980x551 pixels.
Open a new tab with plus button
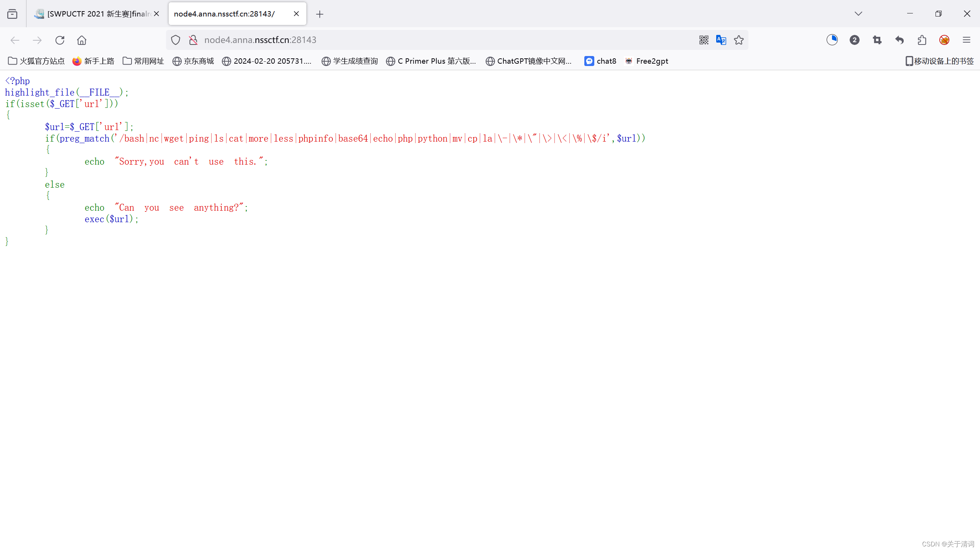point(319,14)
